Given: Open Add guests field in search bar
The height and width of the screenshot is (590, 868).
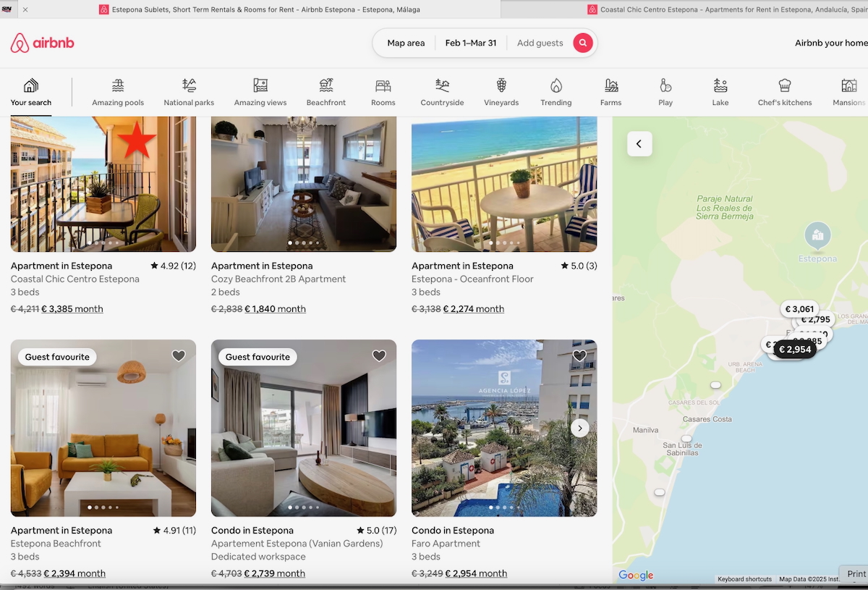Looking at the screenshot, I should pos(540,43).
